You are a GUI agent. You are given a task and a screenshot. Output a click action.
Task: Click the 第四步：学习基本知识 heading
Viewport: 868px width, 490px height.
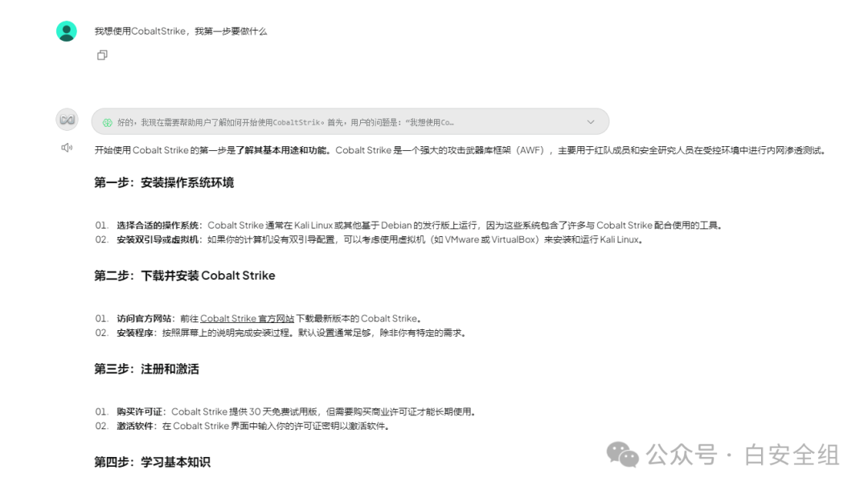pyautogui.click(x=152, y=462)
